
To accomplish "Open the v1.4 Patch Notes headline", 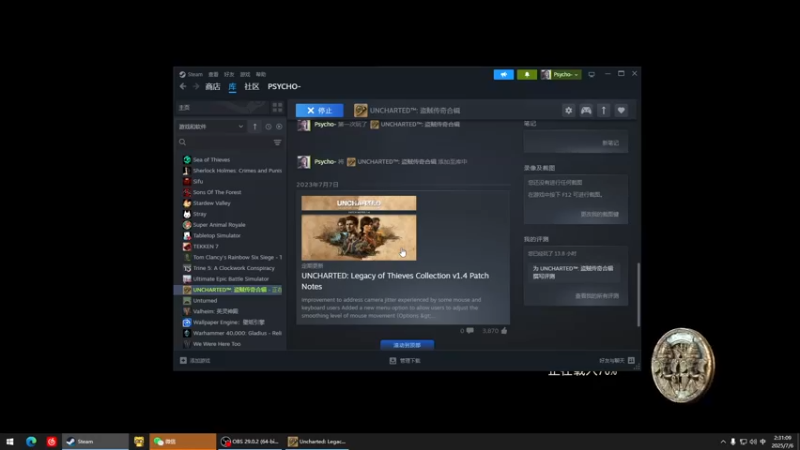I will 395,281.
